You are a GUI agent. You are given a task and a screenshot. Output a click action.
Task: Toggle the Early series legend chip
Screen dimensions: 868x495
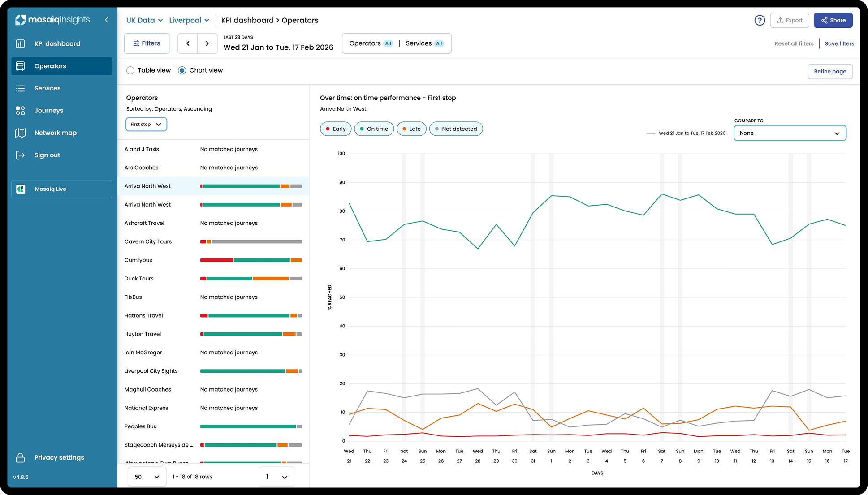coord(336,129)
